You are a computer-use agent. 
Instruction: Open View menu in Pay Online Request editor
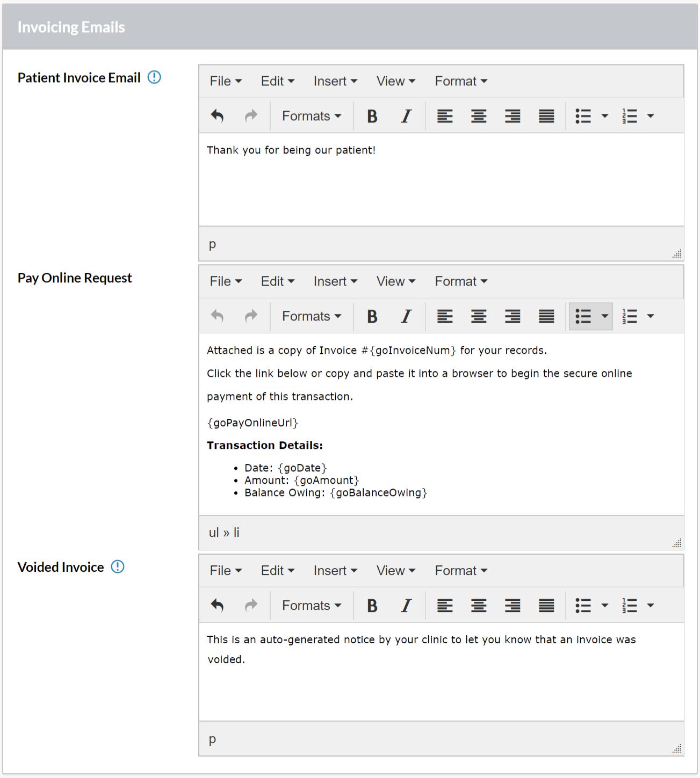[396, 281]
